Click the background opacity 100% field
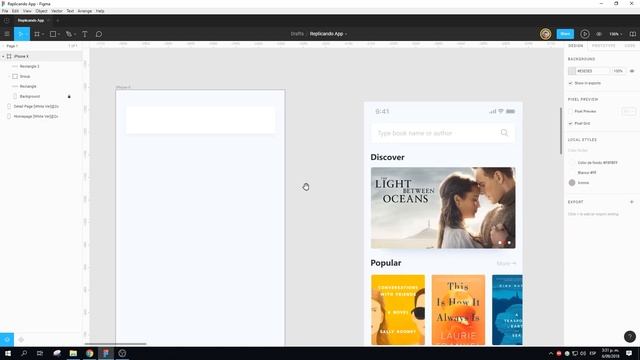Screen dimensions: 640x360 point(618,71)
